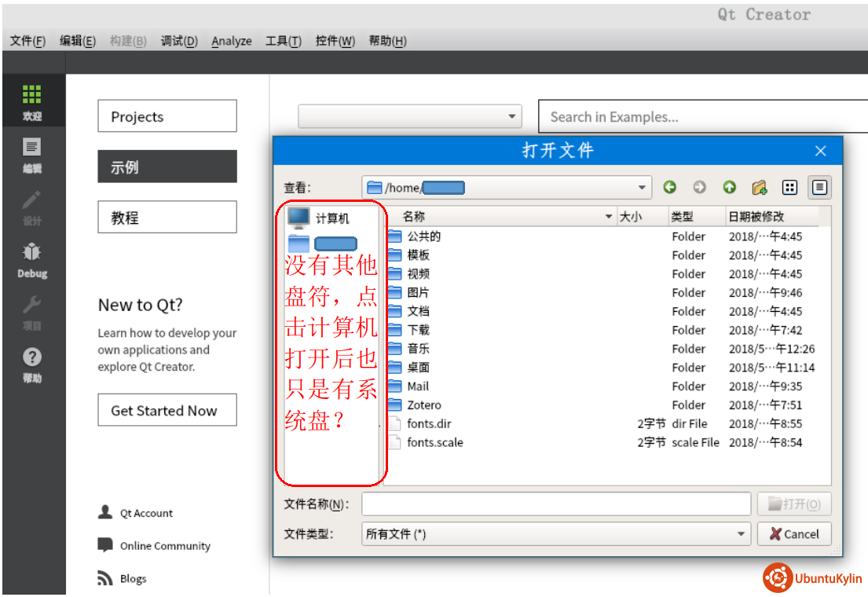Image resolution: width=868 pixels, height=597 pixels.
Task: Sort by the Size column header
Action: click(x=642, y=217)
